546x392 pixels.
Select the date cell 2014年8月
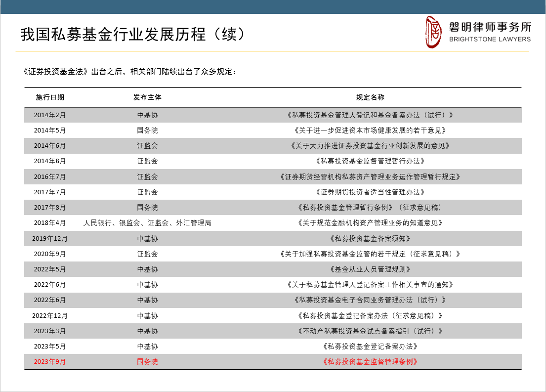tap(50, 161)
